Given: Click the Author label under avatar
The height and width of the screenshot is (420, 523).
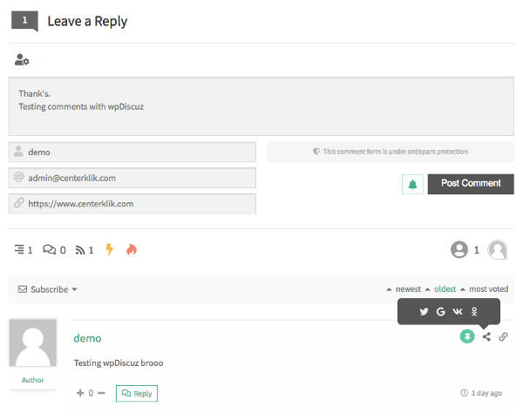Looking at the screenshot, I should click(x=33, y=380).
